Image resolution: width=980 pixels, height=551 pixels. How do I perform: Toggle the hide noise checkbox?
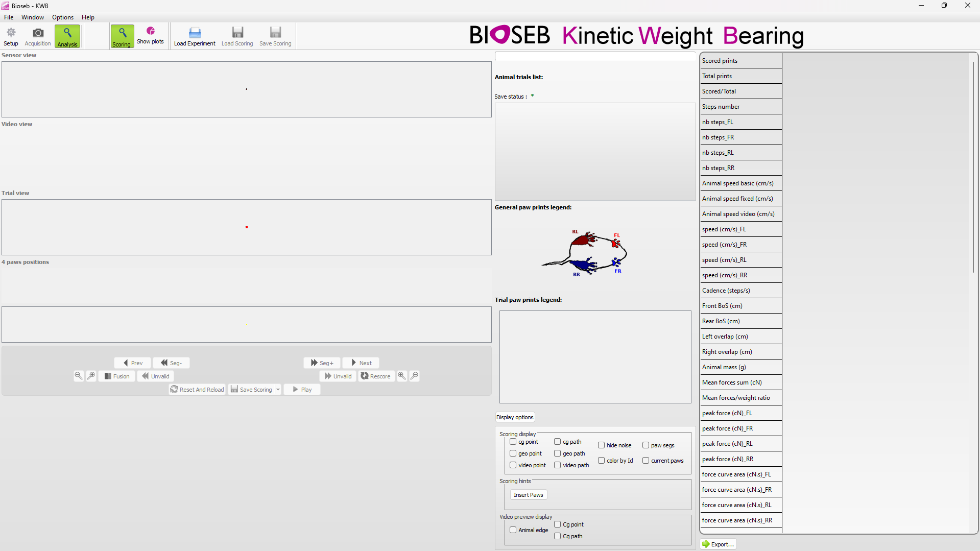[x=602, y=445]
